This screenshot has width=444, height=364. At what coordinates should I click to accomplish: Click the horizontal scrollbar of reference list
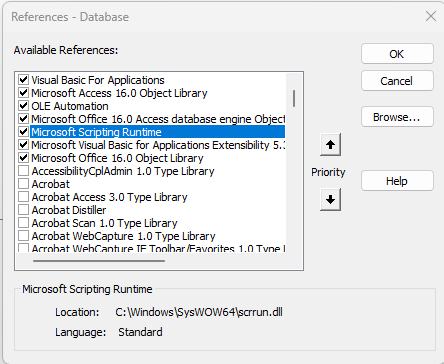click(99, 261)
